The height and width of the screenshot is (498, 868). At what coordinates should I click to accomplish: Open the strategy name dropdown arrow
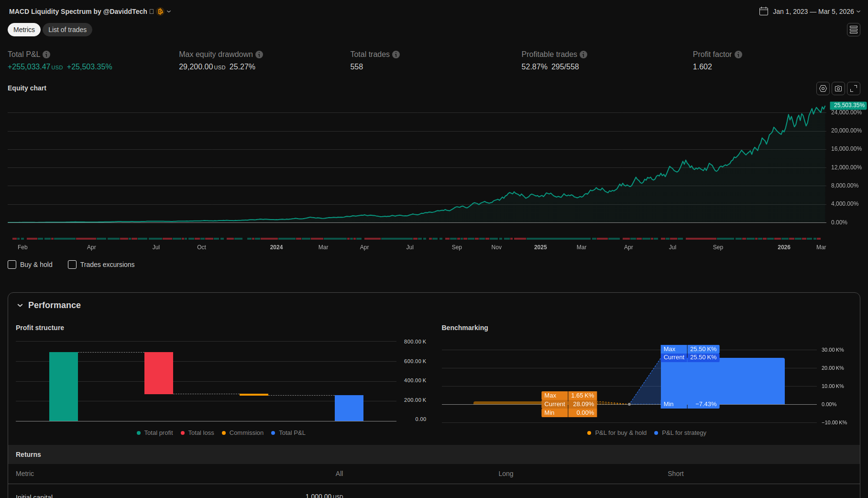(169, 11)
